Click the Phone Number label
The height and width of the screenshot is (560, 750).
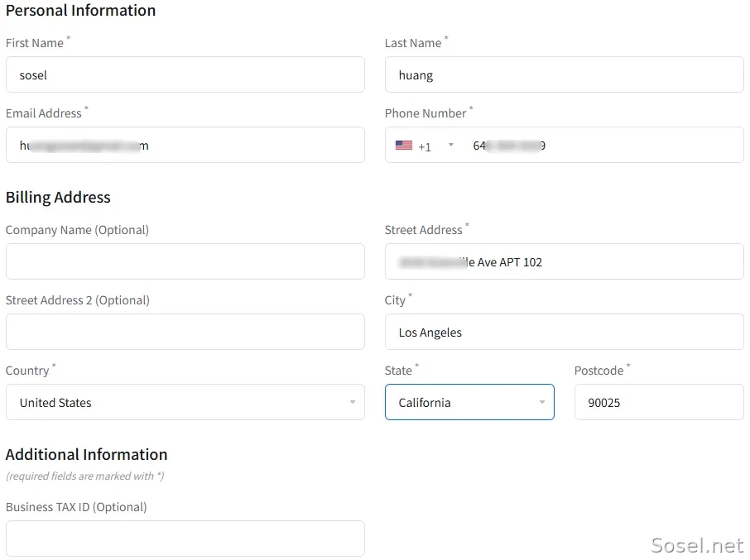click(x=429, y=112)
